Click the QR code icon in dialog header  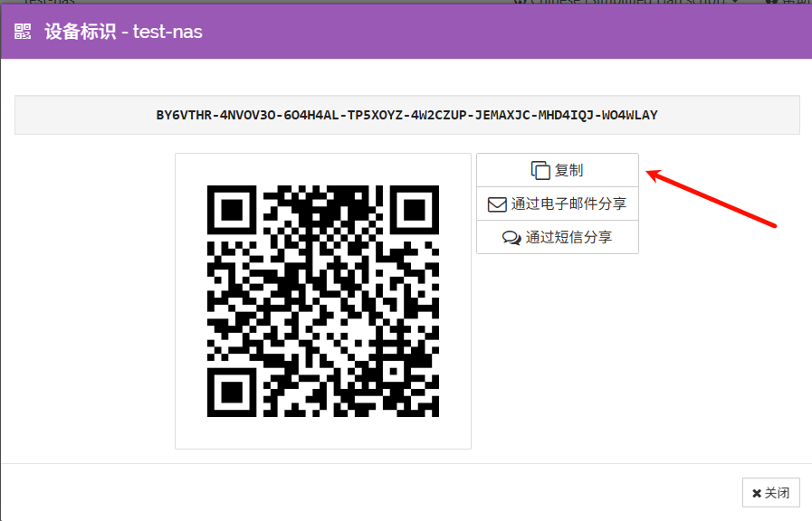pos(23,32)
